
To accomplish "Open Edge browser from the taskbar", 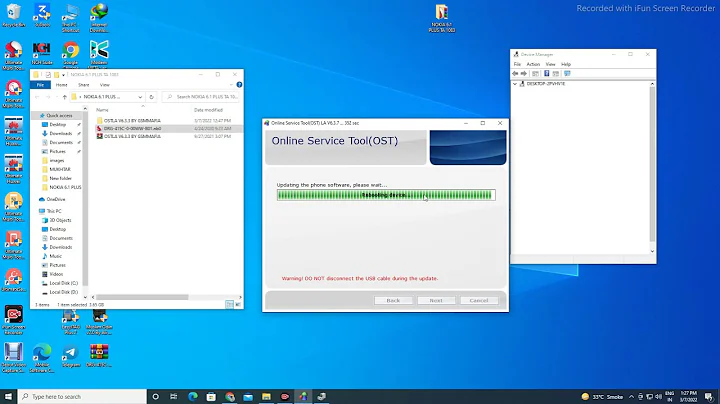I will (193, 397).
